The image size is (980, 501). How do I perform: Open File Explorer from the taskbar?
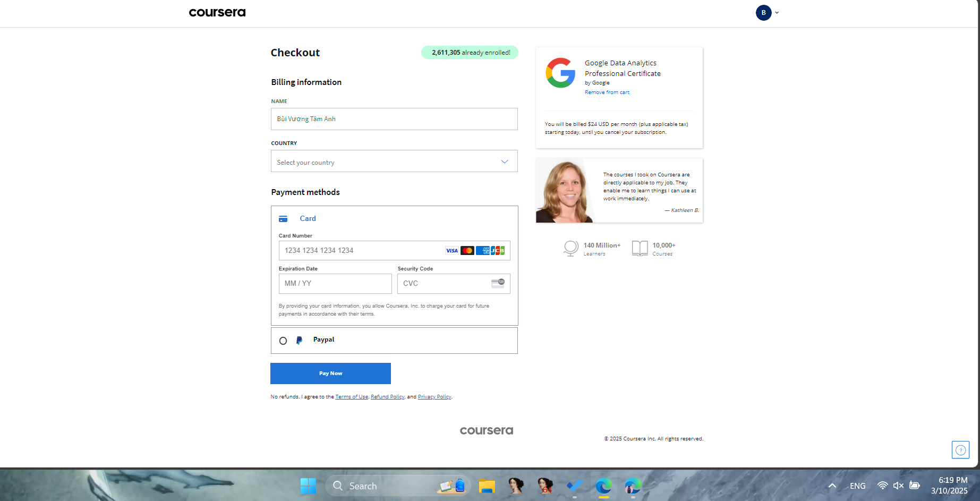coord(487,486)
